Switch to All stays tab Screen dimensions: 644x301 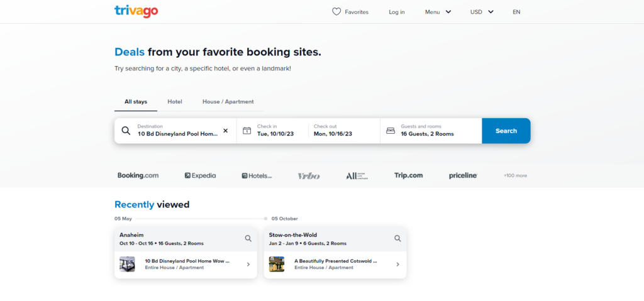pos(136,102)
